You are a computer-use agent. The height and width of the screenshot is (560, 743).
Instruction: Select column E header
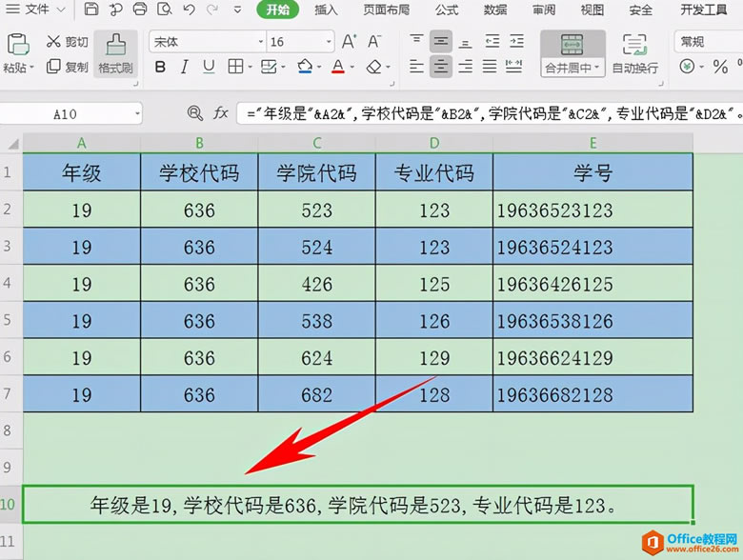(x=592, y=143)
